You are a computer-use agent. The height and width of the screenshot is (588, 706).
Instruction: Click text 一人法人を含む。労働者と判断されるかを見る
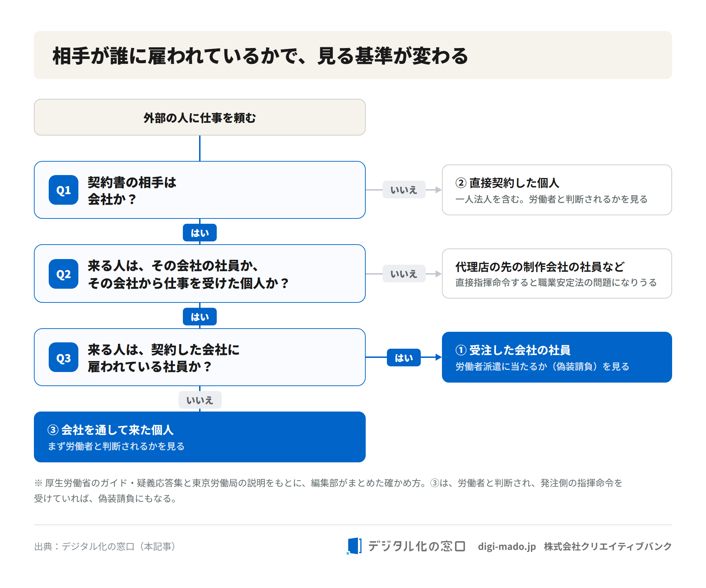551,199
